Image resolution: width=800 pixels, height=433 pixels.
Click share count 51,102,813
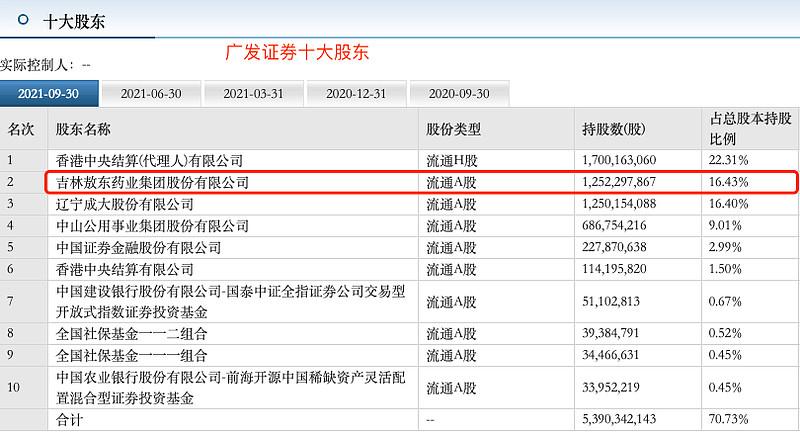click(x=611, y=301)
